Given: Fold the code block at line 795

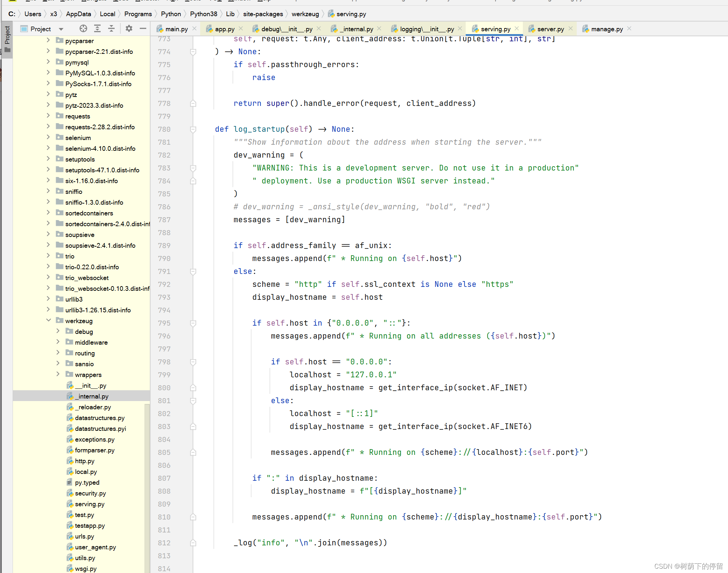Looking at the screenshot, I should tap(193, 323).
